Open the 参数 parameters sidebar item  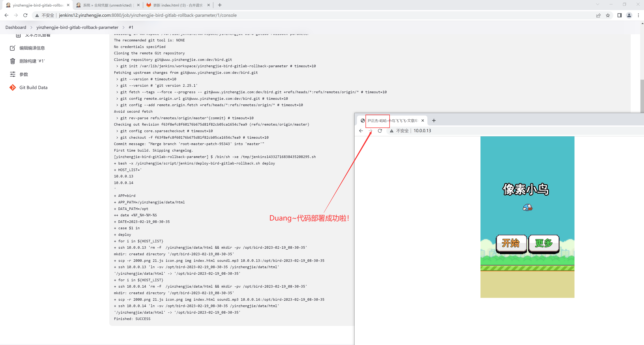tap(24, 74)
